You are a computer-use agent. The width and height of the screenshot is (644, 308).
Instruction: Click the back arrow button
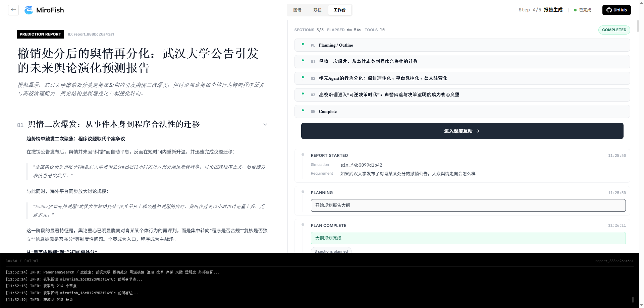click(13, 10)
